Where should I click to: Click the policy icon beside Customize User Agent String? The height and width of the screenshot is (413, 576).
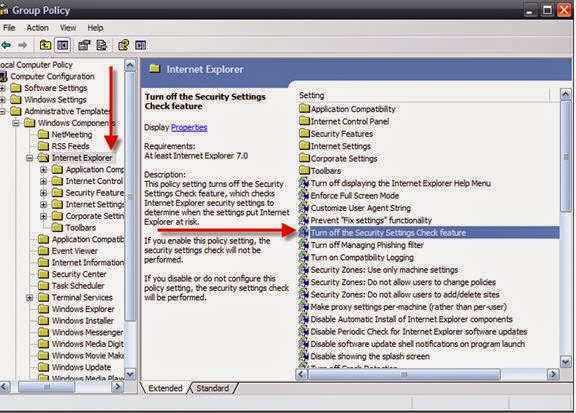coord(303,208)
